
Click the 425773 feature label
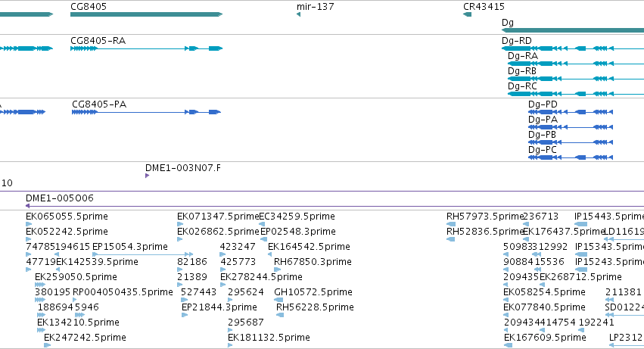[238, 262]
